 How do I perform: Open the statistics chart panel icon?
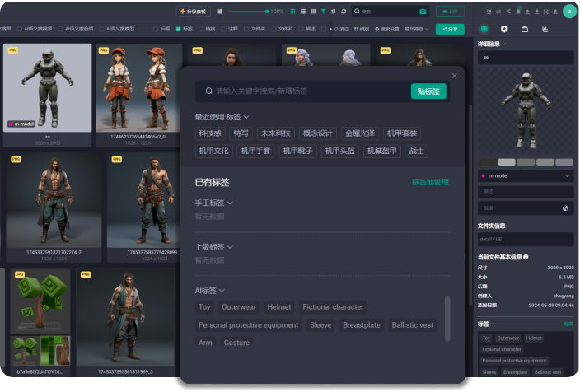coord(545,29)
